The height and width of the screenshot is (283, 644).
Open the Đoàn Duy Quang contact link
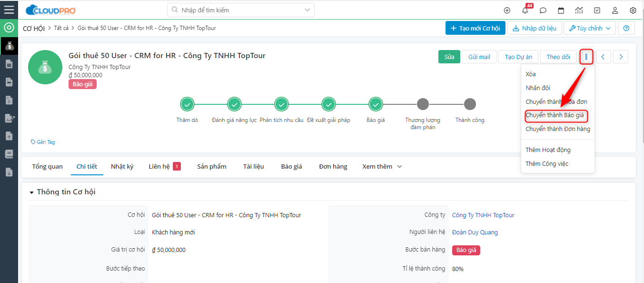(x=475, y=232)
